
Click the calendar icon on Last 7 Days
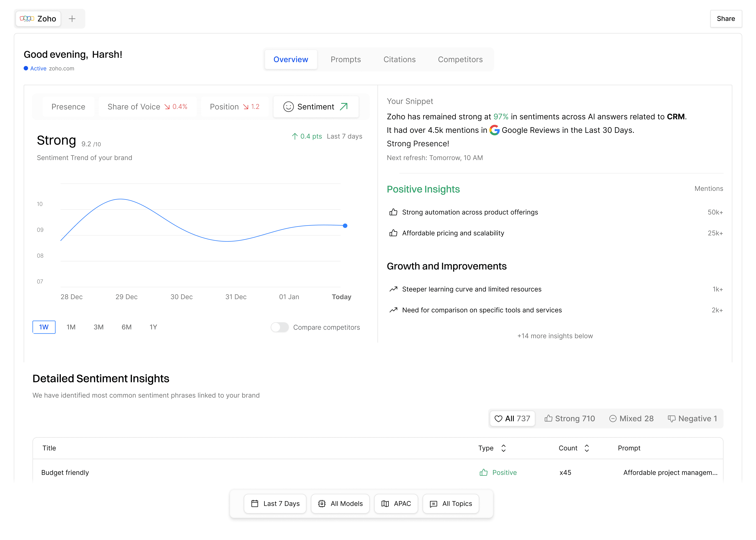pyautogui.click(x=255, y=504)
